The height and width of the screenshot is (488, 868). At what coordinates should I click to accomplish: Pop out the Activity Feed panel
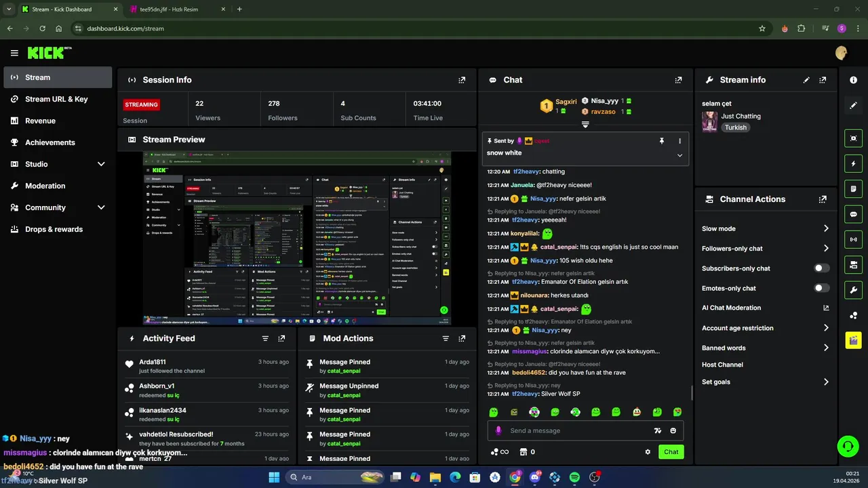281,338
